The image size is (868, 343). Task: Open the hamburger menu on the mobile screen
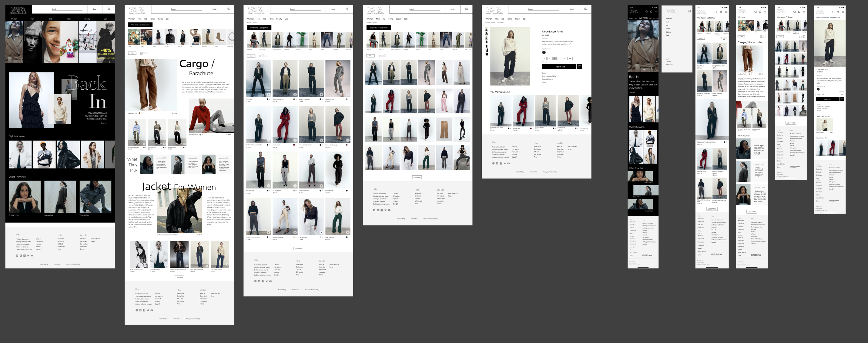tap(655, 12)
